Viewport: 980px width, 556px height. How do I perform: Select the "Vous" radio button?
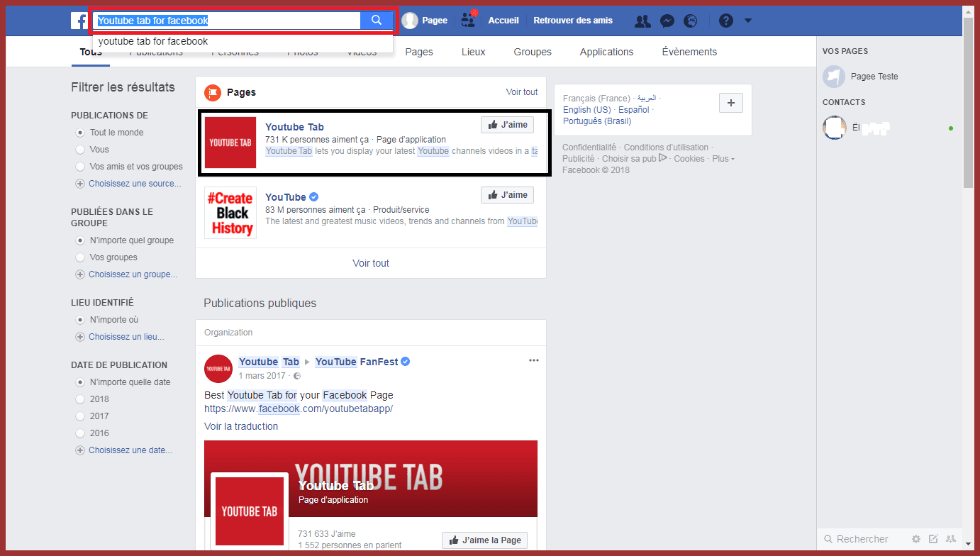pyautogui.click(x=80, y=150)
